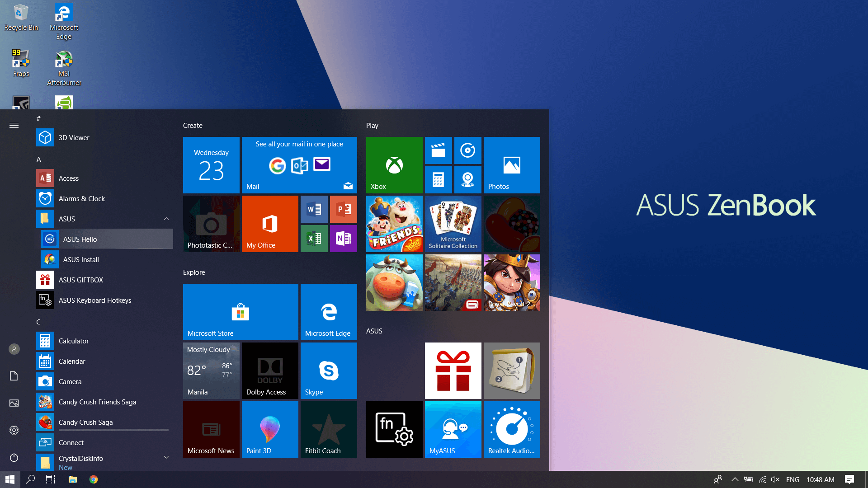Open 3D Viewer from the app list
The image size is (868, 488).
tap(104, 137)
